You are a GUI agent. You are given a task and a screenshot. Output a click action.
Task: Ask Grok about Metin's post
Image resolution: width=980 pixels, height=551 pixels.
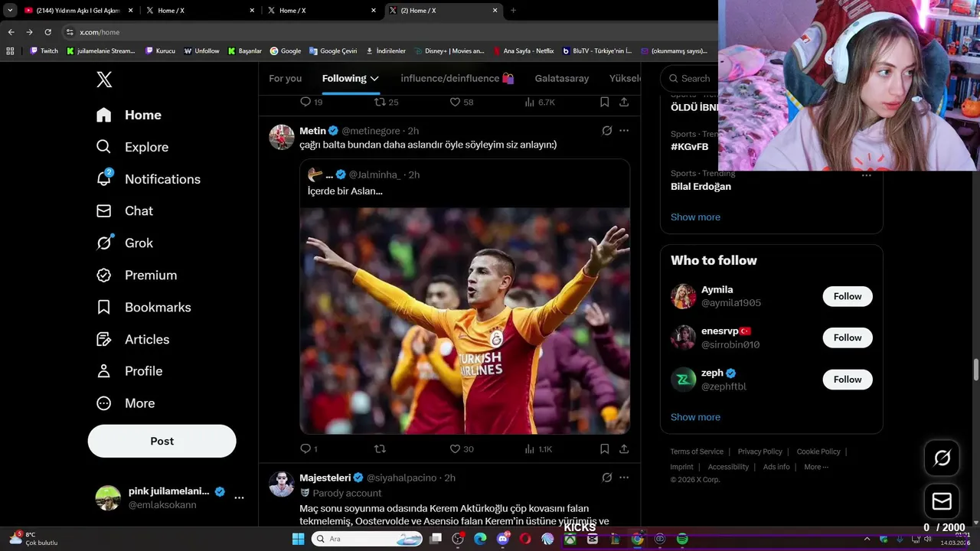(607, 131)
